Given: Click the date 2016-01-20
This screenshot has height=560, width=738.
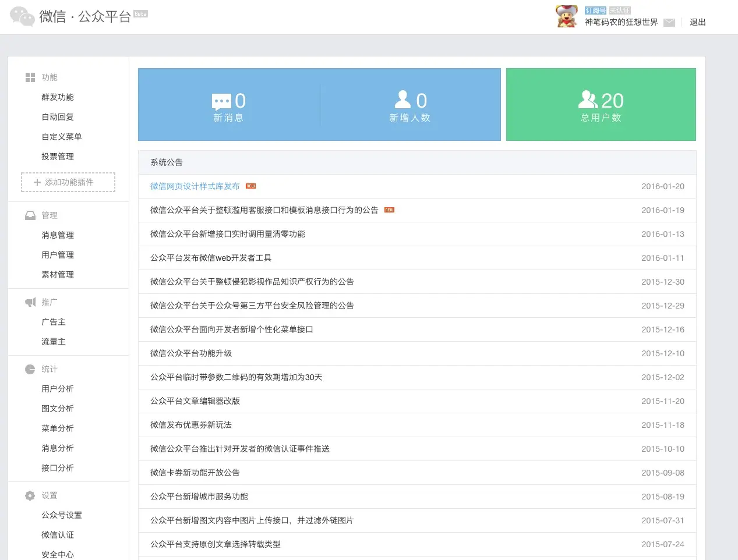Looking at the screenshot, I should tap(663, 186).
